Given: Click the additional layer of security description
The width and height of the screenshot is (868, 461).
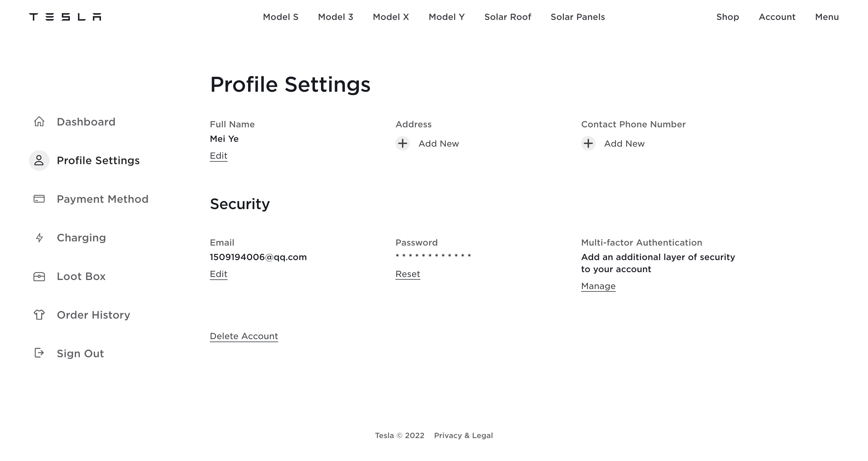Looking at the screenshot, I should pyautogui.click(x=658, y=263).
